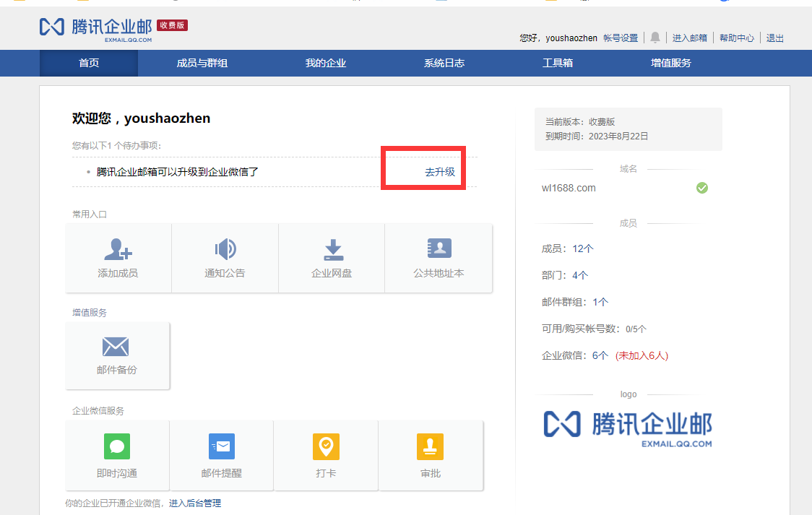The width and height of the screenshot is (812, 515).
Task: Switch to 增值服务 tab
Action: 670,63
